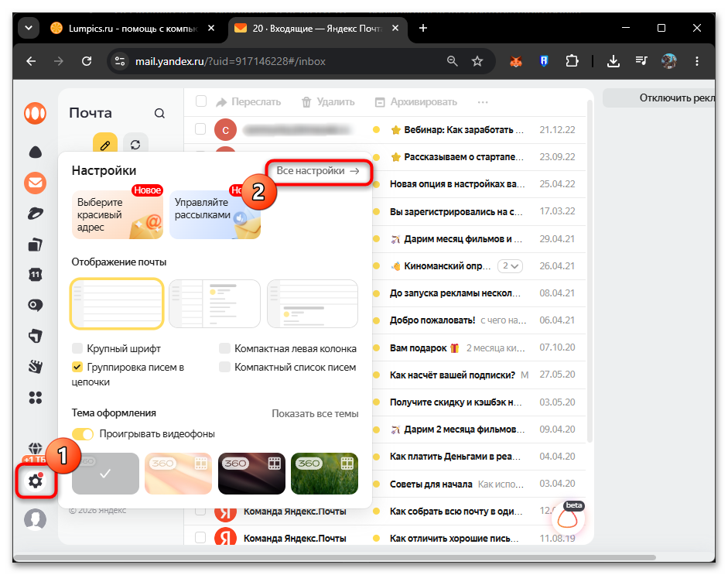The width and height of the screenshot is (728, 575).
Task: Open the media control playlist icon
Action: [641, 61]
